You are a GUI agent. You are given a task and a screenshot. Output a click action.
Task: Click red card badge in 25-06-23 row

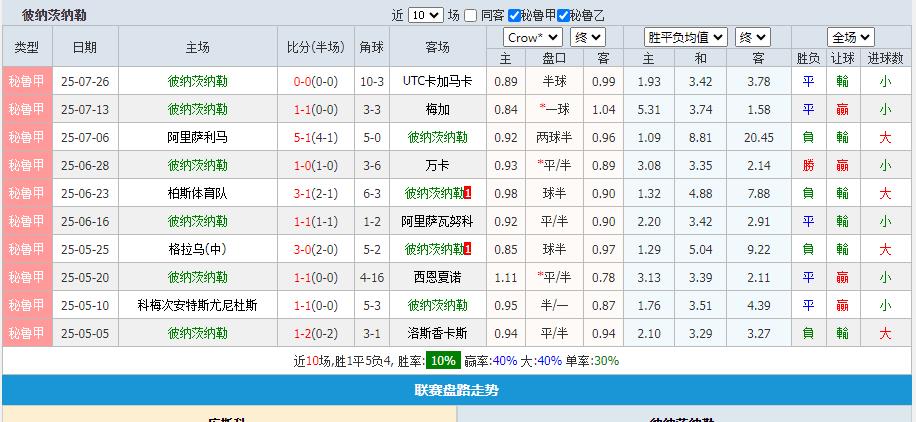(x=468, y=193)
